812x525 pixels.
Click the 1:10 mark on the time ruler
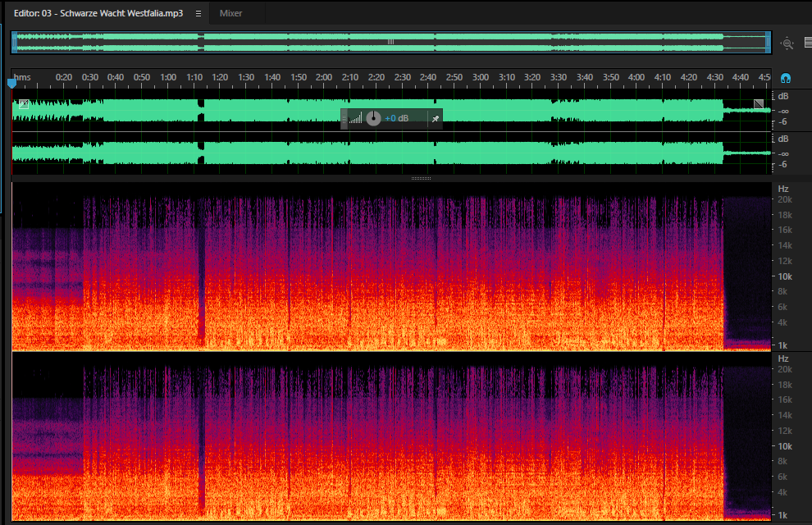pos(194,78)
